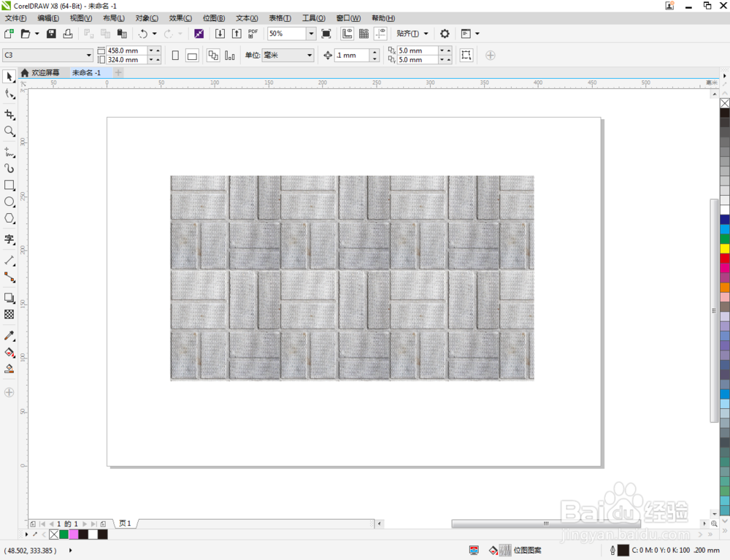The image size is (730, 560).
Task: Set portrait page orientation
Action: pyautogui.click(x=175, y=55)
